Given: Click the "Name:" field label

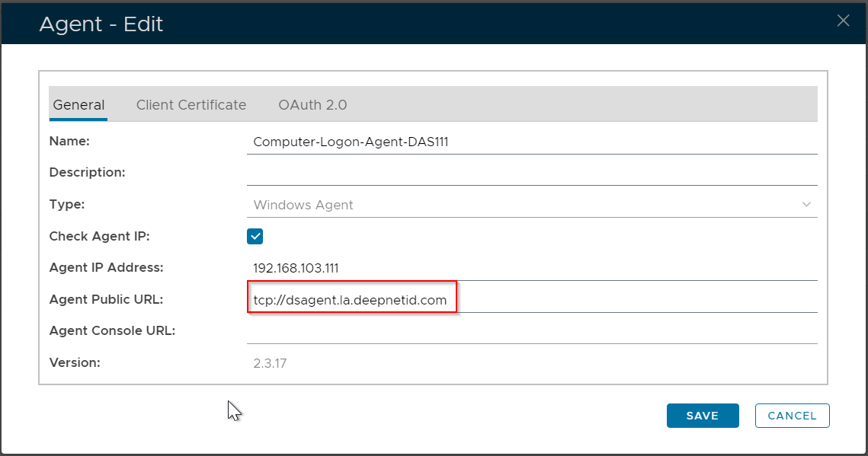Looking at the screenshot, I should pos(69,141).
